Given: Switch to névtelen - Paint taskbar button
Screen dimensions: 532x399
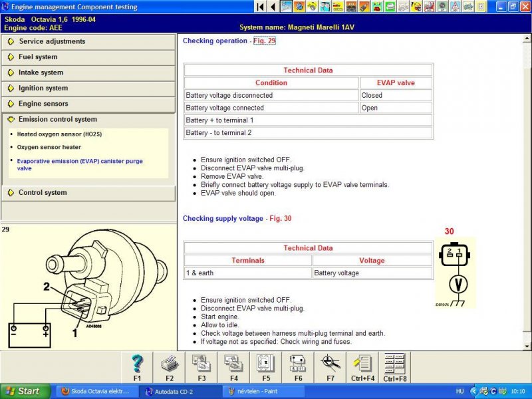Looking at the screenshot, I should coord(263,391).
